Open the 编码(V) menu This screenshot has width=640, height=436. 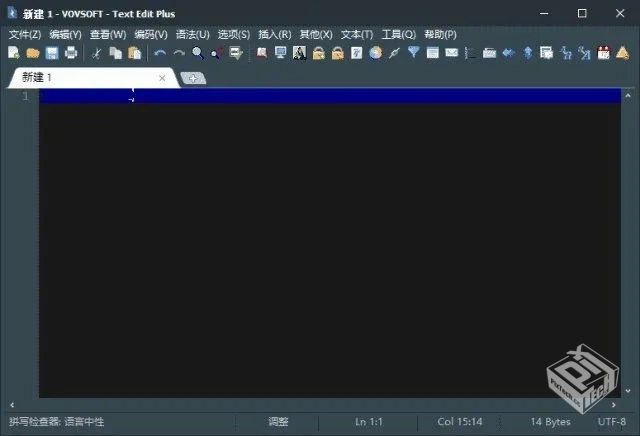(151, 34)
